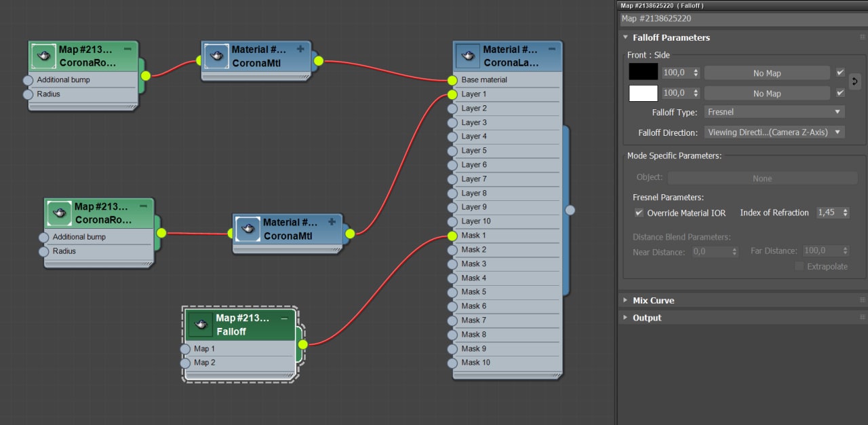
Task: Click the Mix Curve rollout drag grip
Action: pyautogui.click(x=862, y=300)
